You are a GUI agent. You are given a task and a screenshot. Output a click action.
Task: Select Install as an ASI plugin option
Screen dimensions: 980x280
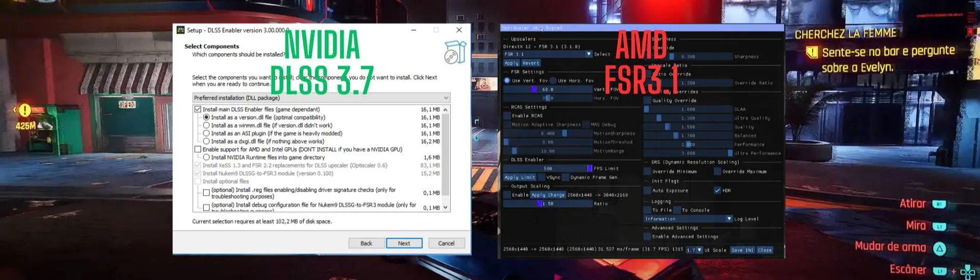click(x=206, y=133)
